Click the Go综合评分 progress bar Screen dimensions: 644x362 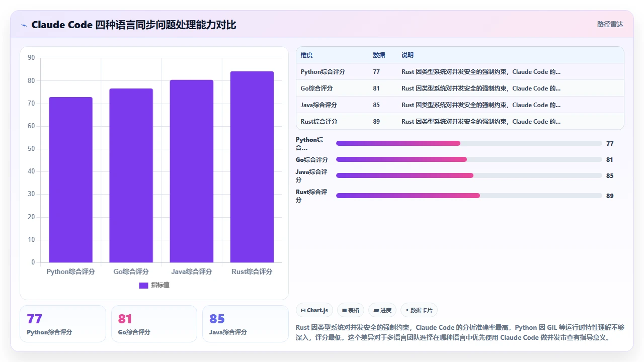coord(469,159)
